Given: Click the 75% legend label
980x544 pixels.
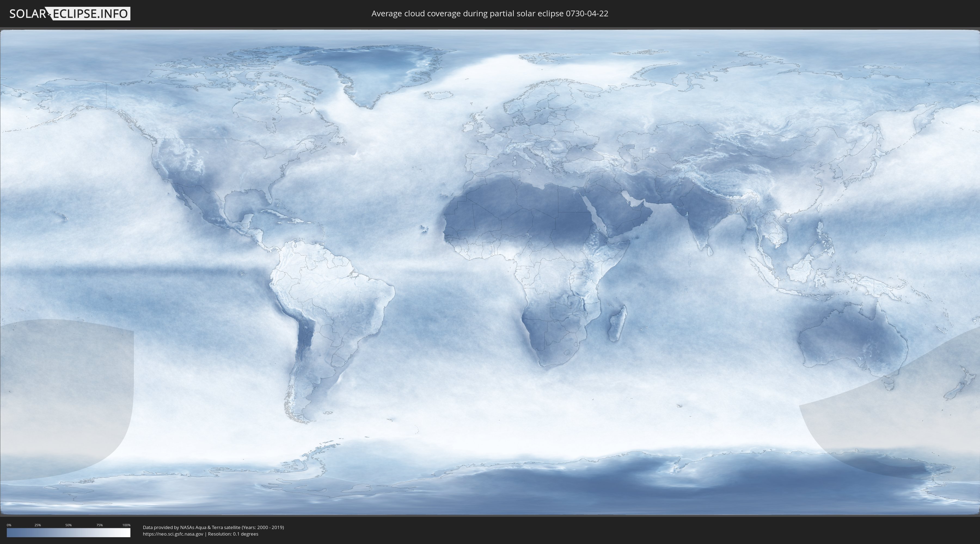Looking at the screenshot, I should pos(99,525).
